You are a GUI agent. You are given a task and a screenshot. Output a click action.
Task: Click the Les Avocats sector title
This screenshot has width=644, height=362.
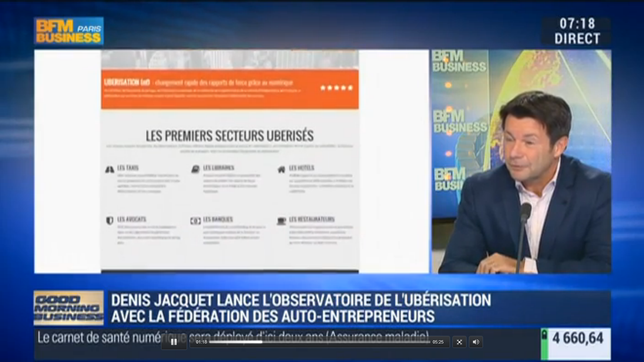[x=132, y=219]
